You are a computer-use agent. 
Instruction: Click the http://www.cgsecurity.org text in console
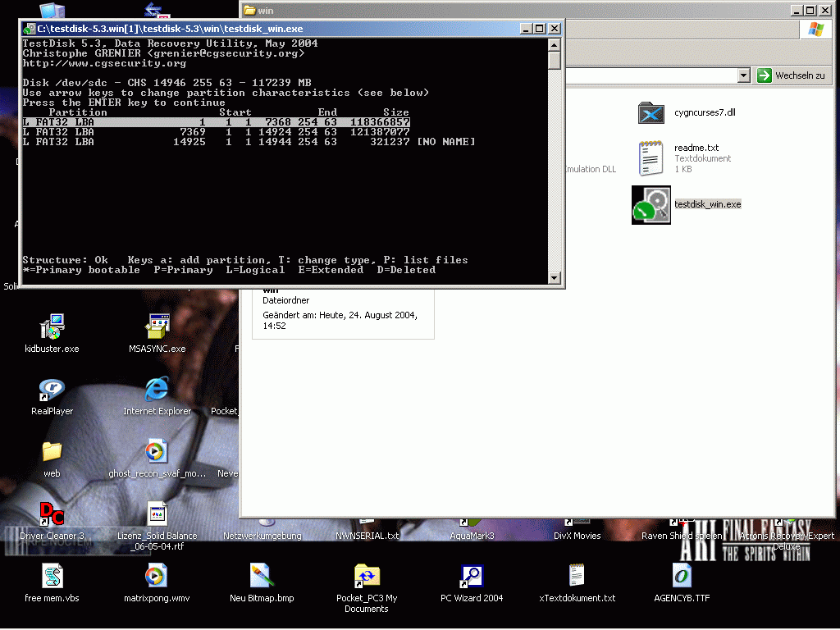click(x=104, y=63)
